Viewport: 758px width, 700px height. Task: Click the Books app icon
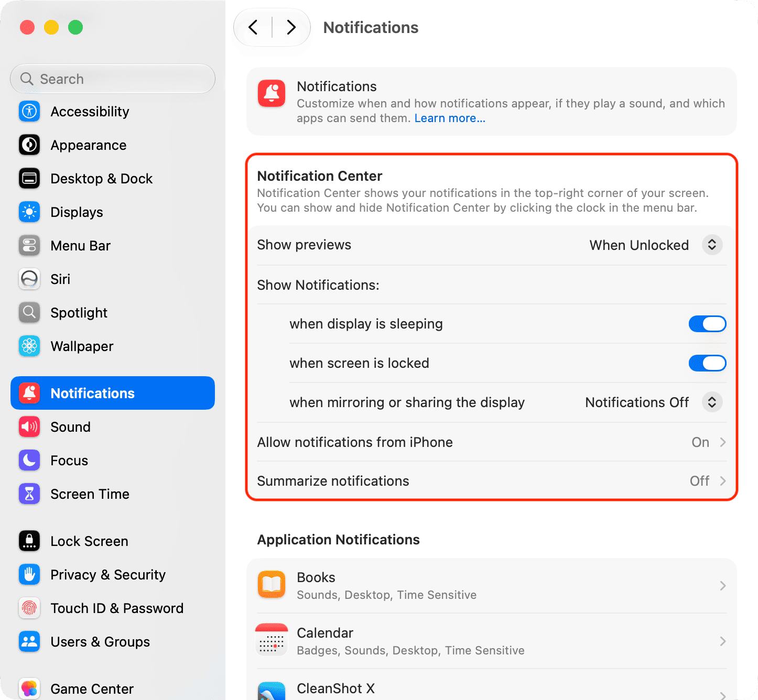point(272,585)
